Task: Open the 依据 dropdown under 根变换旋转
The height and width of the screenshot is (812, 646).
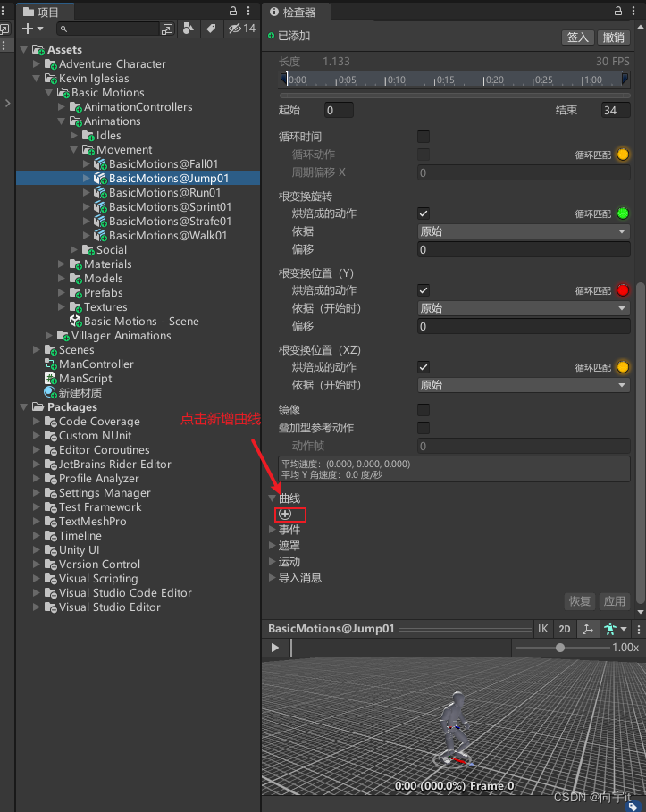Action: click(524, 231)
